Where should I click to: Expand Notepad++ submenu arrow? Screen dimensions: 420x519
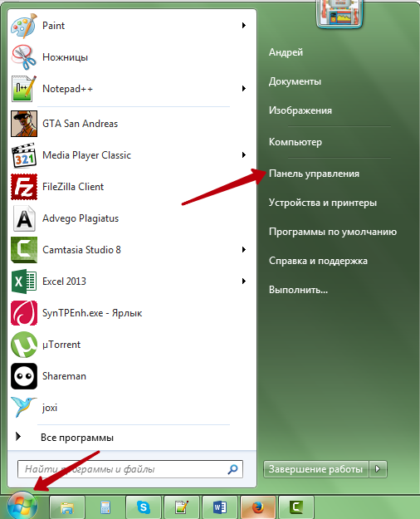(x=244, y=89)
